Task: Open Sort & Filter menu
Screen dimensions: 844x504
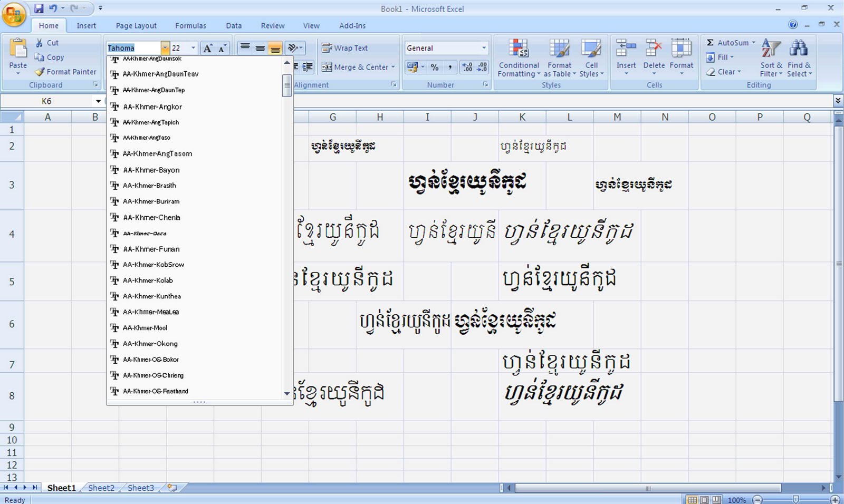Action: (x=771, y=58)
